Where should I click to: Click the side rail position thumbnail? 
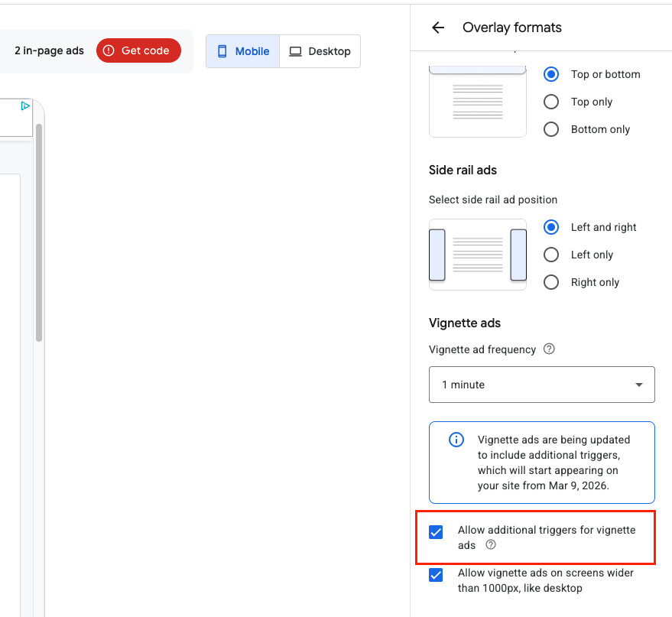coord(477,255)
